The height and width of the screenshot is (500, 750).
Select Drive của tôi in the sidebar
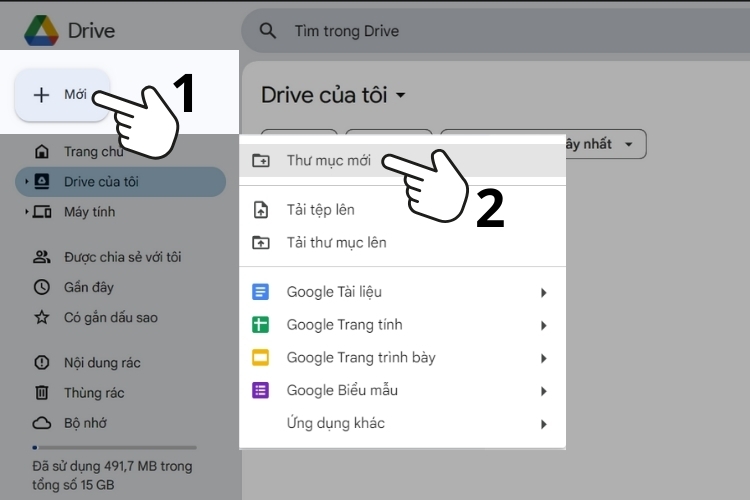coord(121,182)
